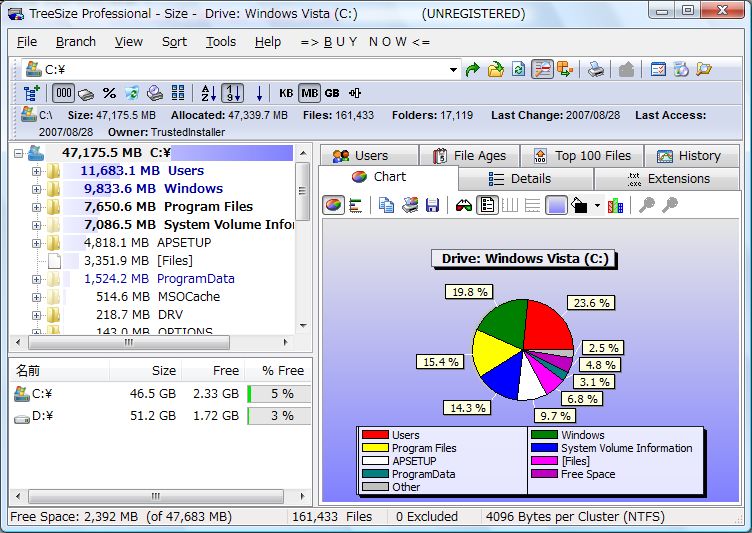
Task: Switch to the Details tab
Action: (526, 179)
